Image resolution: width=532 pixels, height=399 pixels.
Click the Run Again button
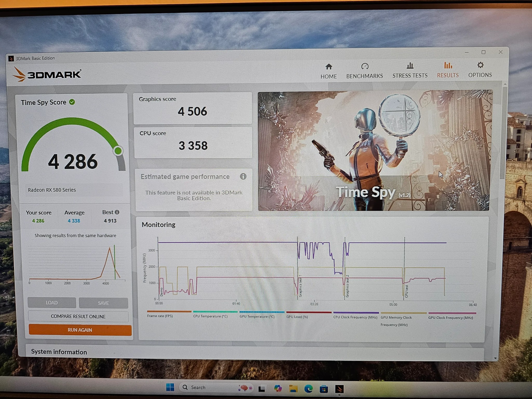tap(80, 330)
